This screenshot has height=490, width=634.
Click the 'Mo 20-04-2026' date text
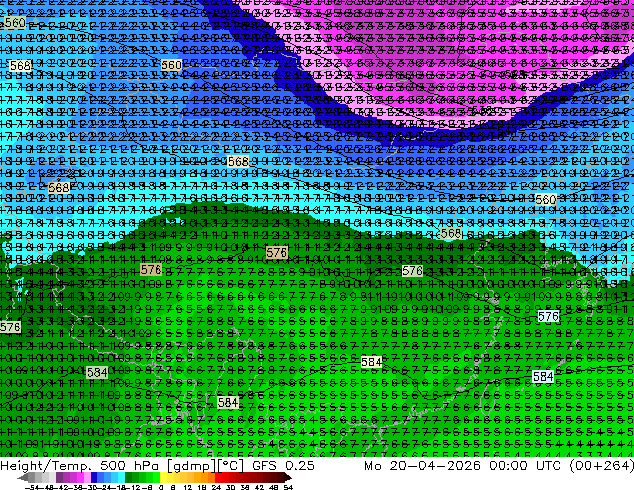pyautogui.click(x=422, y=466)
